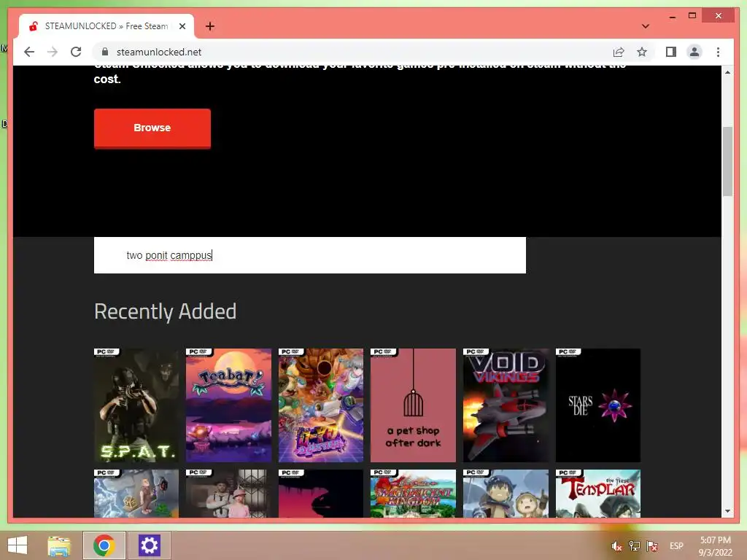Click the red Browse button
The height and width of the screenshot is (560, 747).
click(x=152, y=128)
